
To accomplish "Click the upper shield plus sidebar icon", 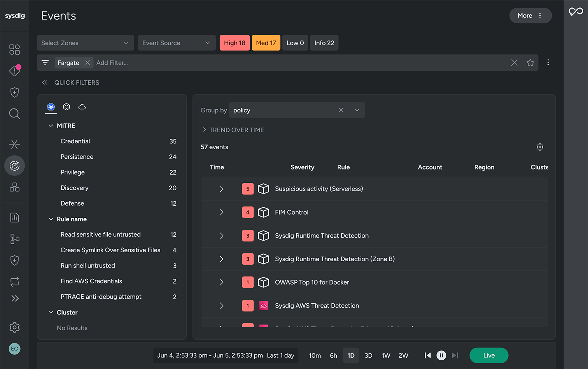I will [x=14, y=92].
